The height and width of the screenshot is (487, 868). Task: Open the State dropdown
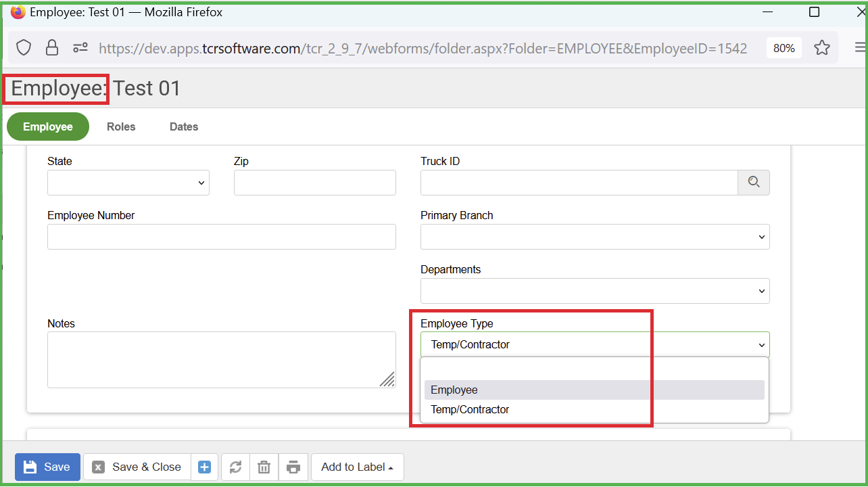128,183
